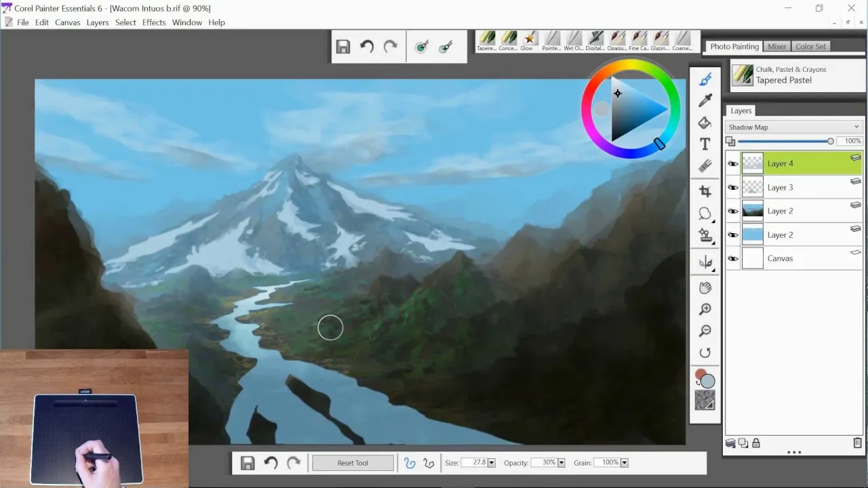The image size is (868, 488).
Task: Pick the Grabber hand tool
Action: [x=705, y=287]
